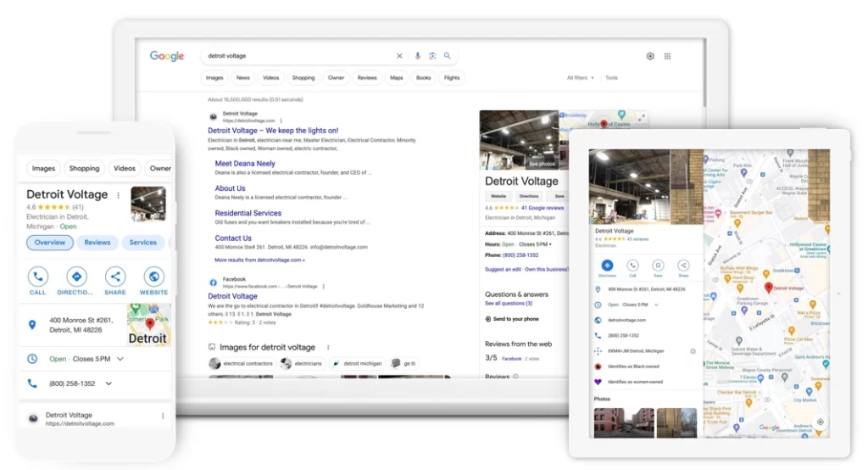This screenshot has width=868, height=470.
Task: Select the News filter on the laptop
Action: coord(243,77)
